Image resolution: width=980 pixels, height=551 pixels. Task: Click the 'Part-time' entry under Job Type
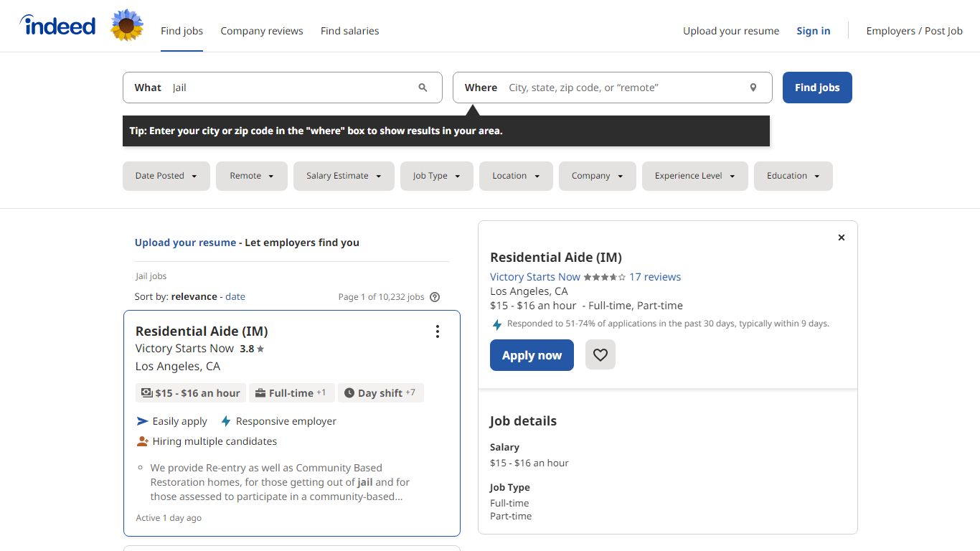[511, 516]
